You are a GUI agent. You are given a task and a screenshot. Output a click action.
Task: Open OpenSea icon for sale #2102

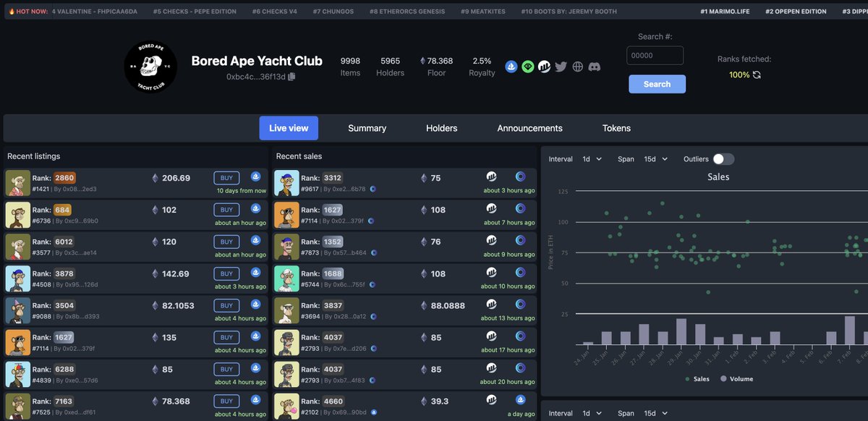520,399
